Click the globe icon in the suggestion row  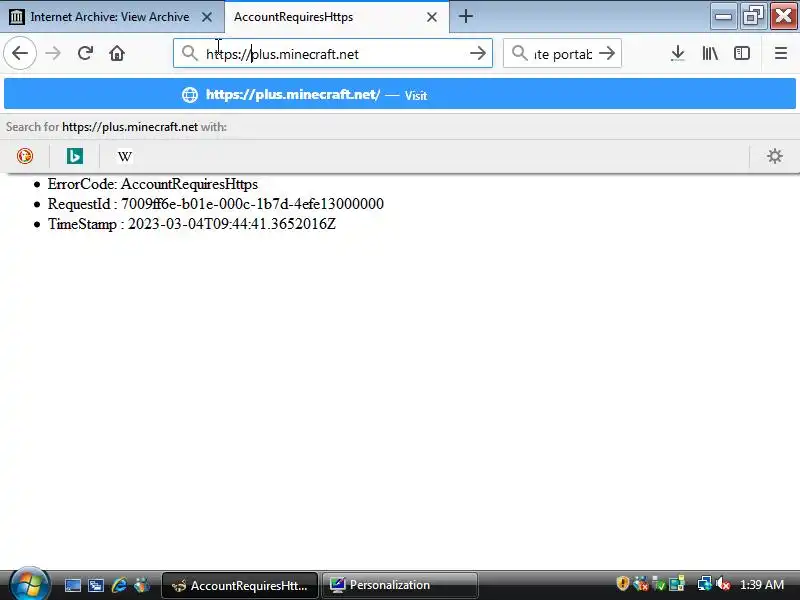coord(190,95)
